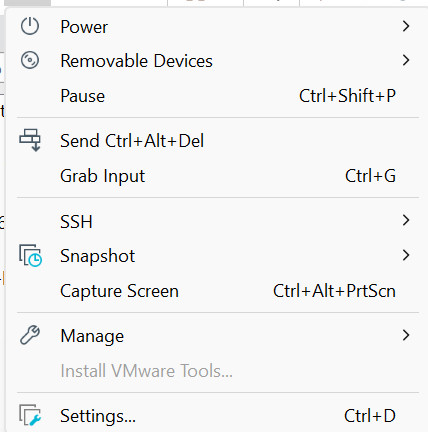428x432 pixels.
Task: Click the Snapshot clock icon
Action: pyautogui.click(x=31, y=256)
